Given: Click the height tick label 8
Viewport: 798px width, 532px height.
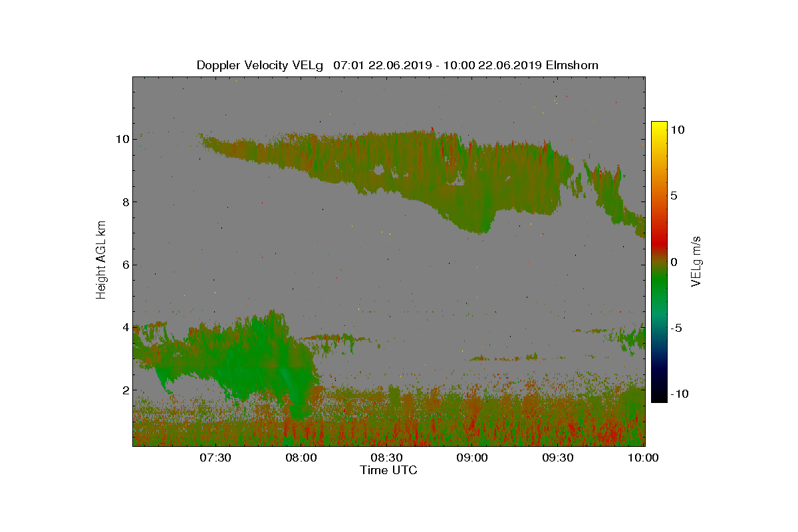Looking at the screenshot, I should tap(124, 202).
